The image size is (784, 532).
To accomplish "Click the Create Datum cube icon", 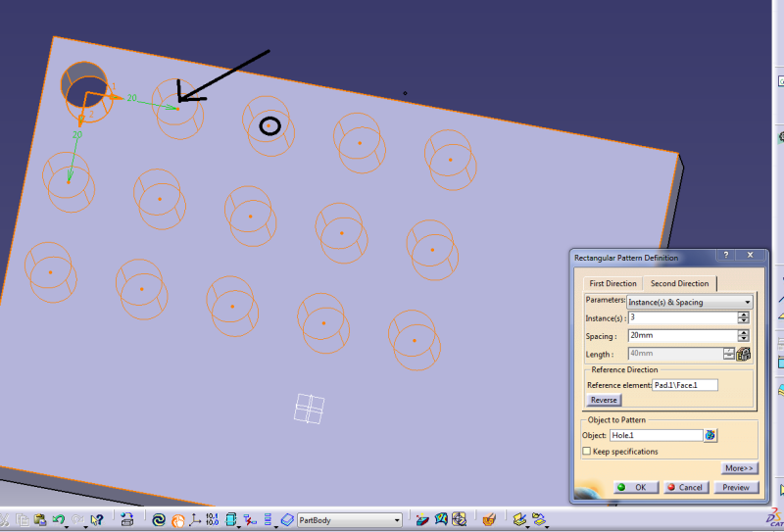I will coord(230,519).
